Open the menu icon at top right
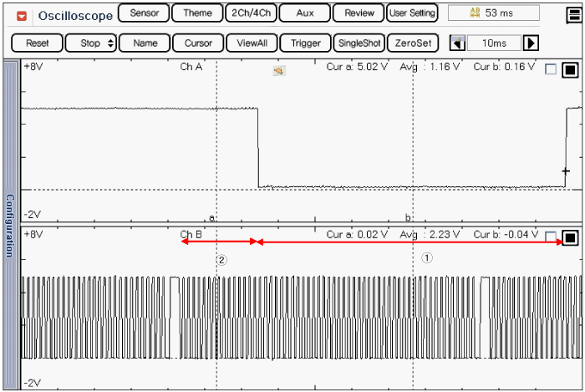This screenshot has width=585, height=392. click(574, 15)
